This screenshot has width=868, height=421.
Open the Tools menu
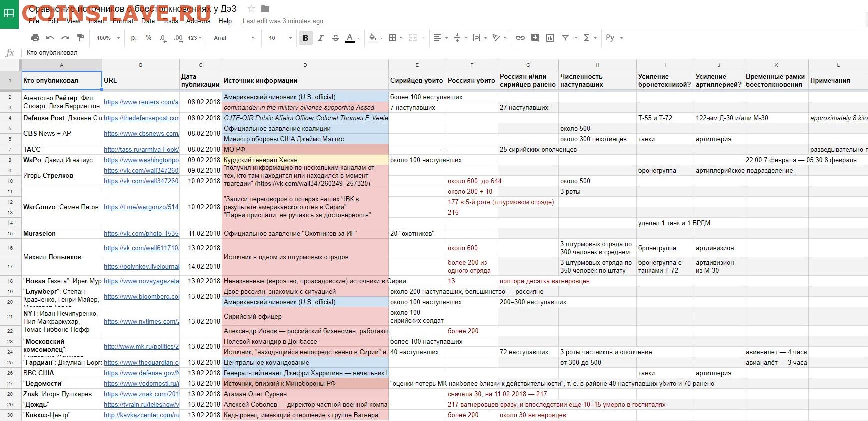pos(171,21)
